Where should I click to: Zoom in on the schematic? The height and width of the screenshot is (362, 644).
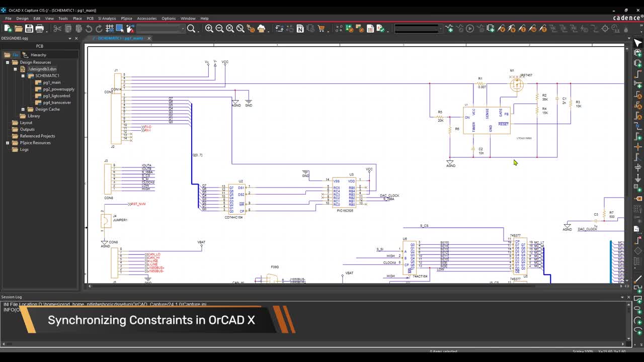209,29
